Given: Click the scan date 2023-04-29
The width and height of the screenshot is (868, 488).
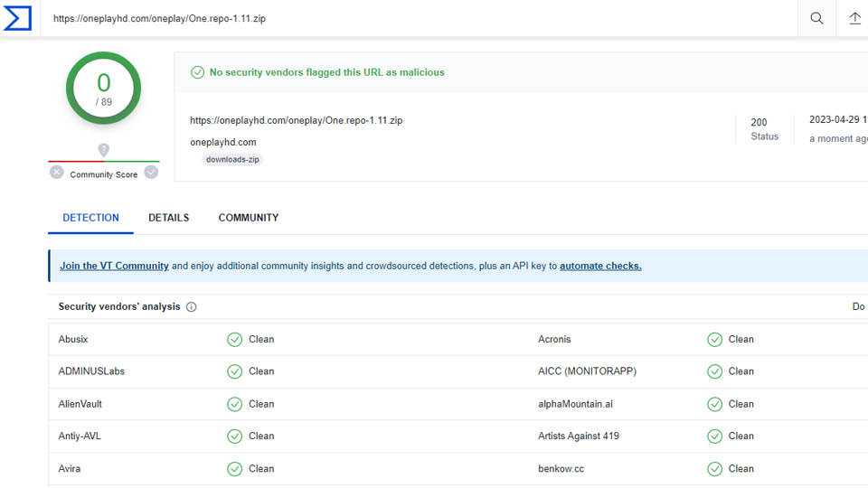Looking at the screenshot, I should click(838, 119).
